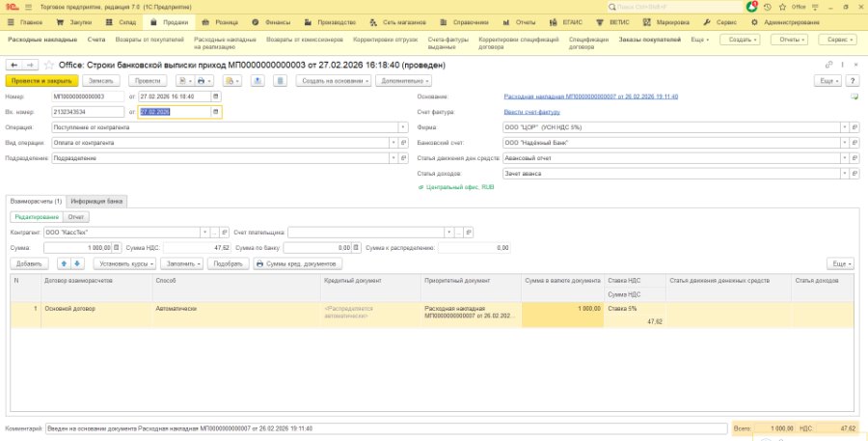Open the Администрирование section menu
Image resolution: width=868 pixels, height=441 pixels.
[x=785, y=23]
